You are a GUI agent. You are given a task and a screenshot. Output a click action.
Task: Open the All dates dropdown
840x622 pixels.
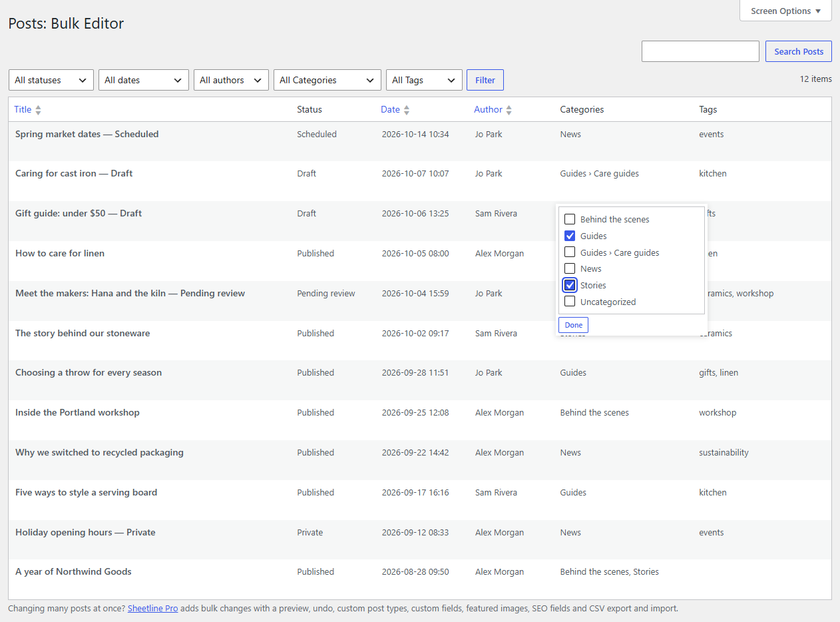click(x=144, y=80)
